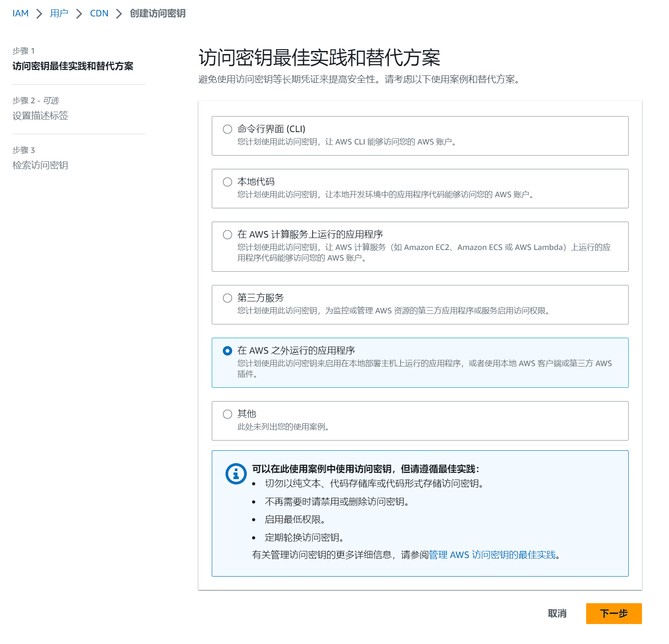Click the breadcrumb chevron after IAM

coord(39,13)
